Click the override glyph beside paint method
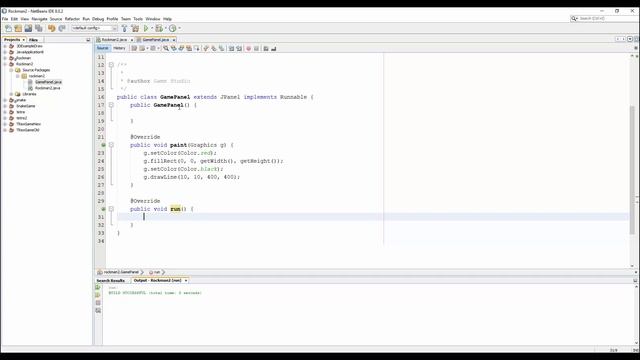 (103, 145)
